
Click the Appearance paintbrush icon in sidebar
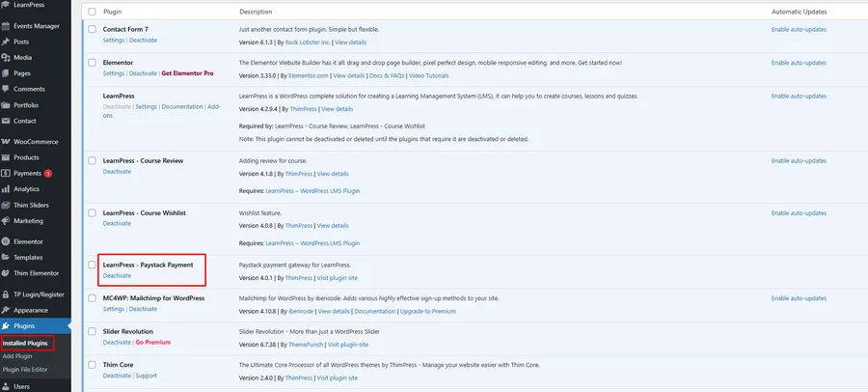click(6, 310)
